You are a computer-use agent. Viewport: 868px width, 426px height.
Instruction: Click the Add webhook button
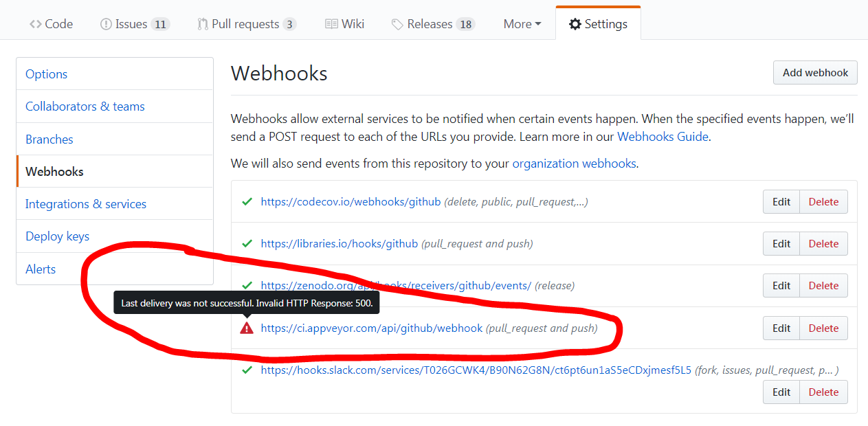tap(815, 72)
